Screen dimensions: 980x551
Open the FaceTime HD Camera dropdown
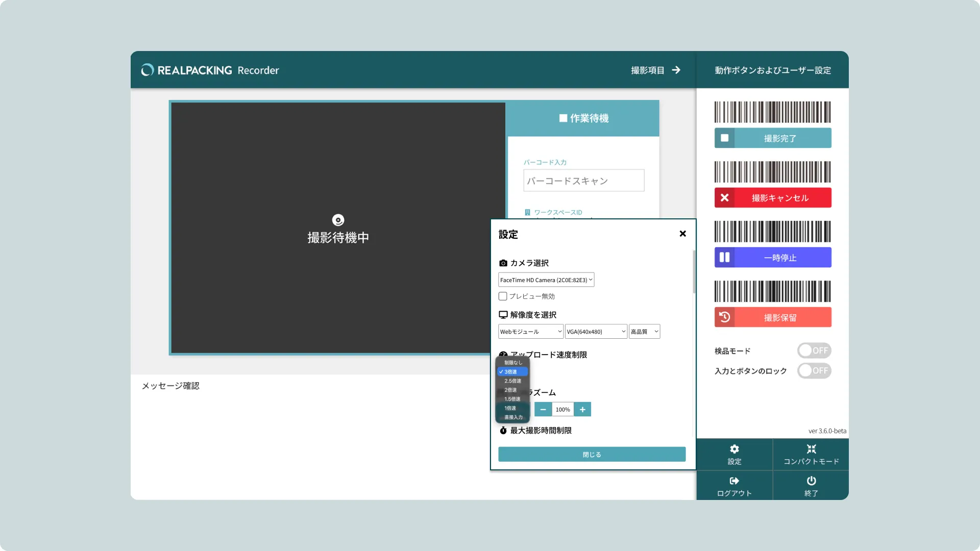(x=546, y=280)
